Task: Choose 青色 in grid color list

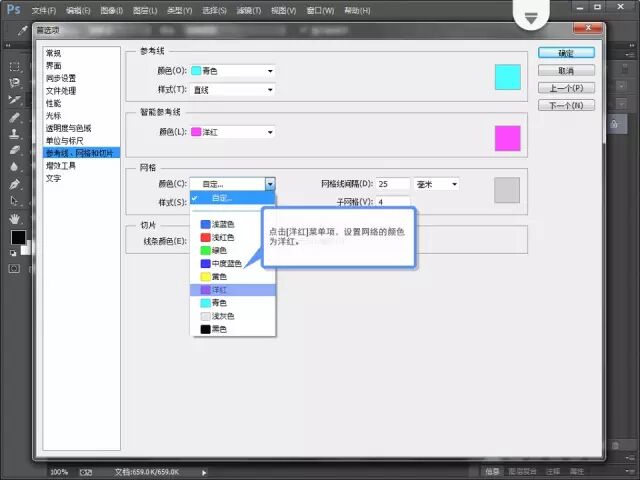Action: [233, 303]
